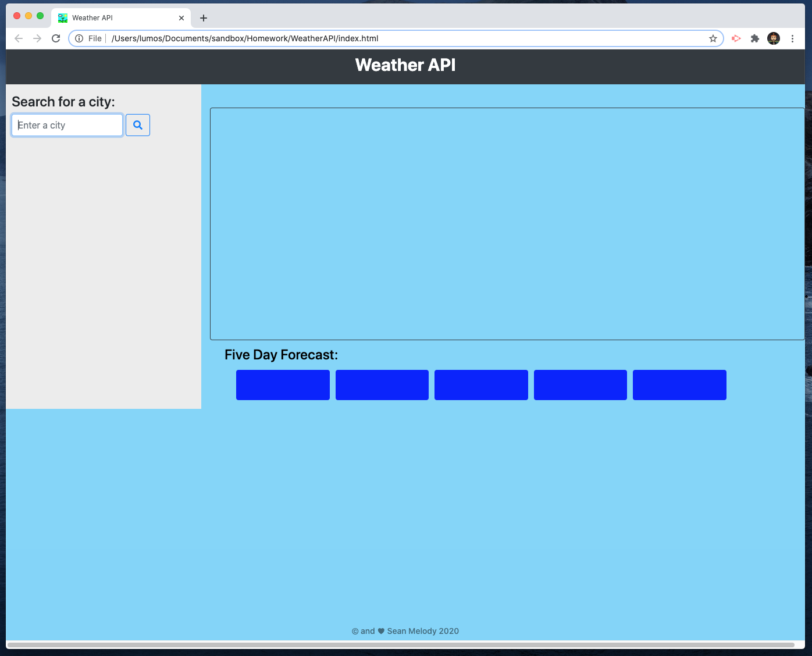Click the browser reload icon
This screenshot has width=812, height=656.
point(56,38)
